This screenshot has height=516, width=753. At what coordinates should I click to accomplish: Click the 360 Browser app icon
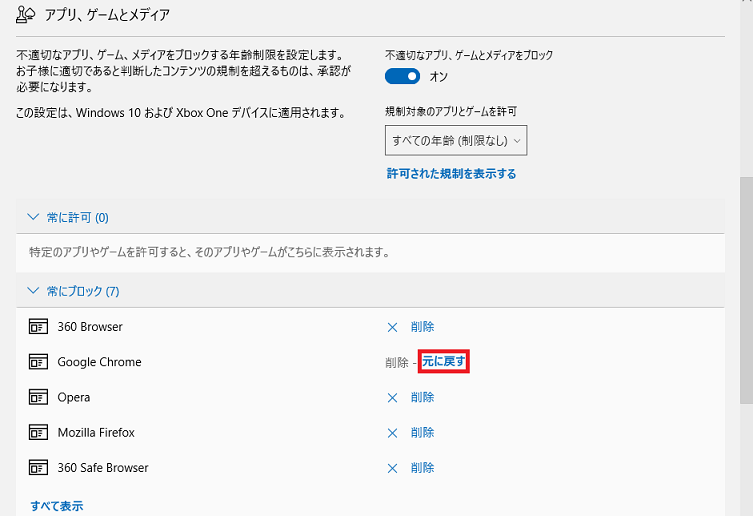38,327
